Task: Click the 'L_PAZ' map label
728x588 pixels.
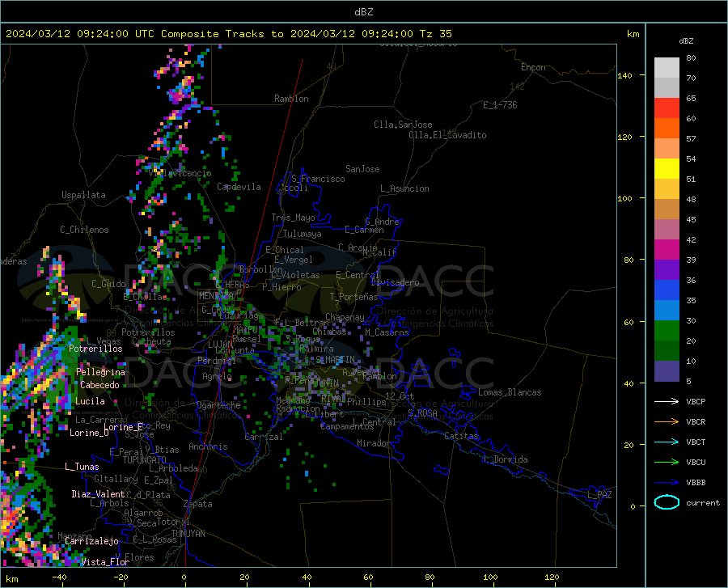Action: click(599, 495)
